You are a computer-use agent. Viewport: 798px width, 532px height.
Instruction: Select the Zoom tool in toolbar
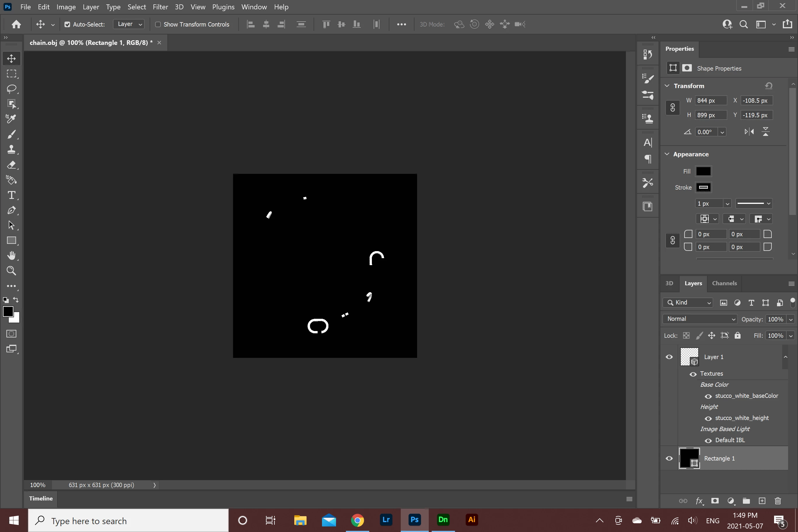point(11,271)
